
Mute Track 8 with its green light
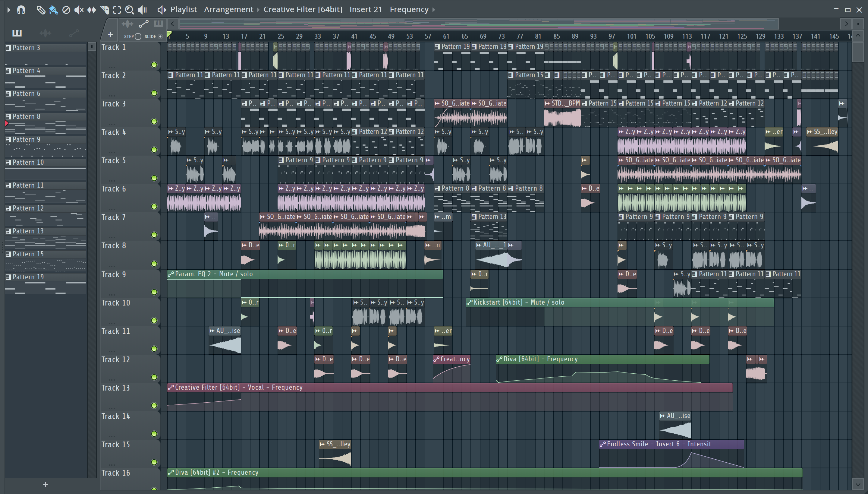tap(154, 264)
